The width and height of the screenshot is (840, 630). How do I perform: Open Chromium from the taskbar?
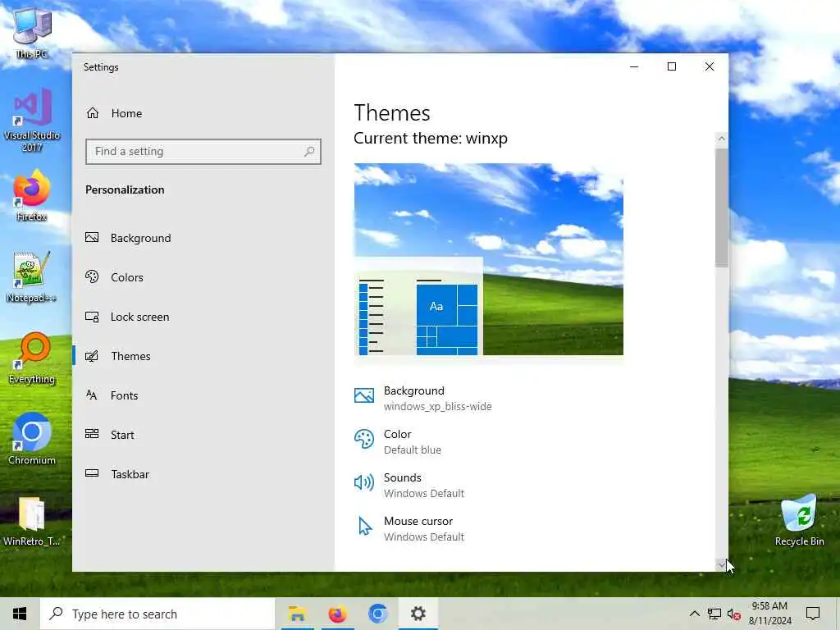(x=377, y=614)
